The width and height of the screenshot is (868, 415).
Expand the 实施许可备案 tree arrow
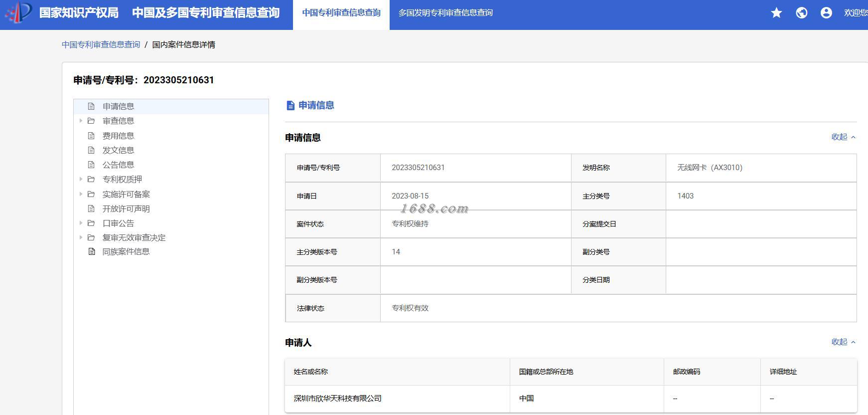tap(81, 194)
